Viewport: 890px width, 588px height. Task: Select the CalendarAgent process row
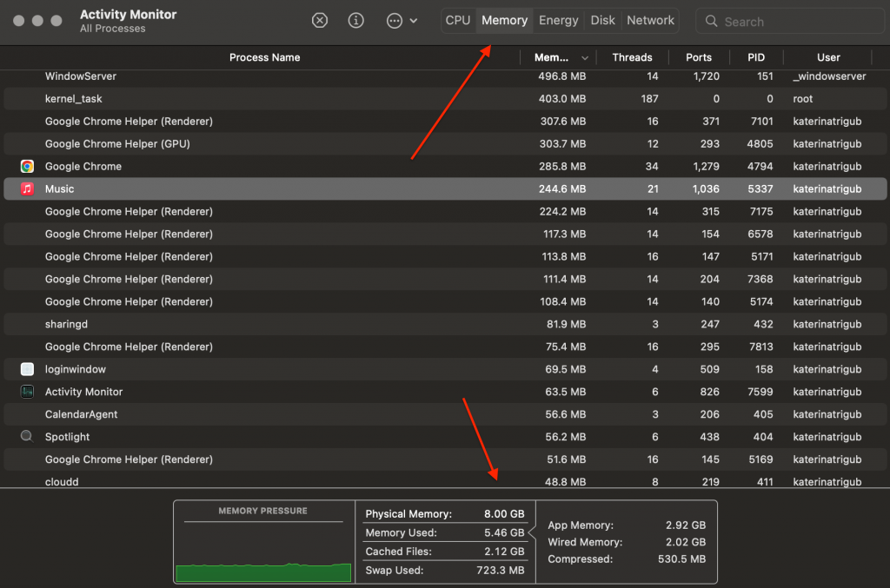tap(445, 414)
